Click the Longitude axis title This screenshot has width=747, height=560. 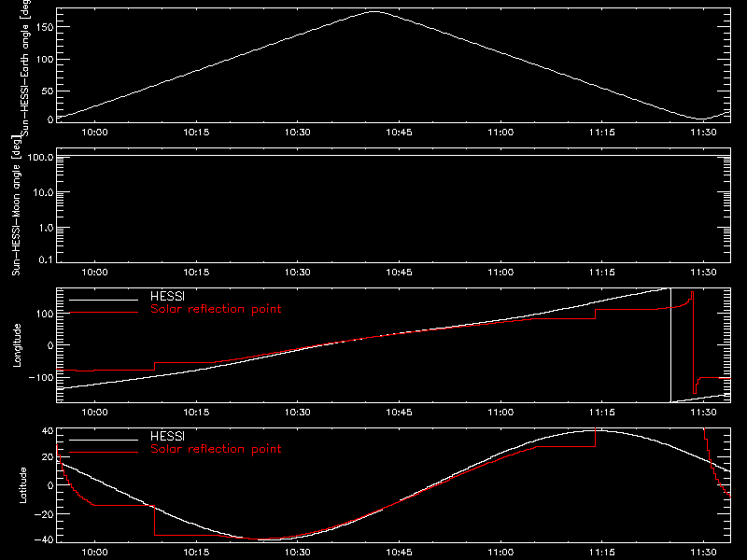tap(17, 345)
